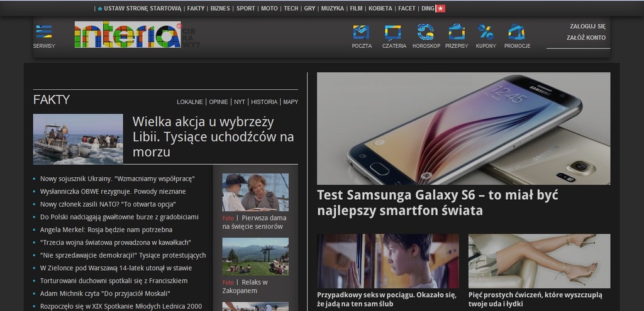Click Załóż konto link
Screen dimensions: 644x311
click(x=586, y=37)
